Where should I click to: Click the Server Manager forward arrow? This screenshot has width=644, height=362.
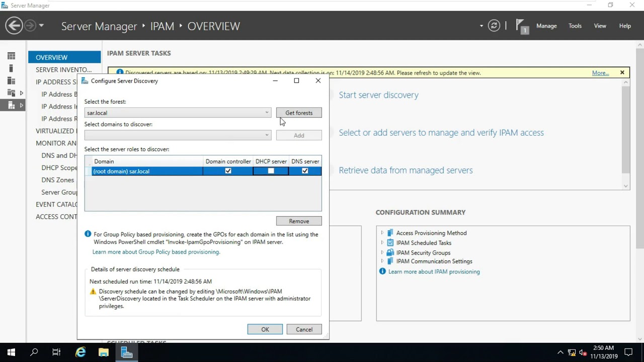tap(30, 26)
